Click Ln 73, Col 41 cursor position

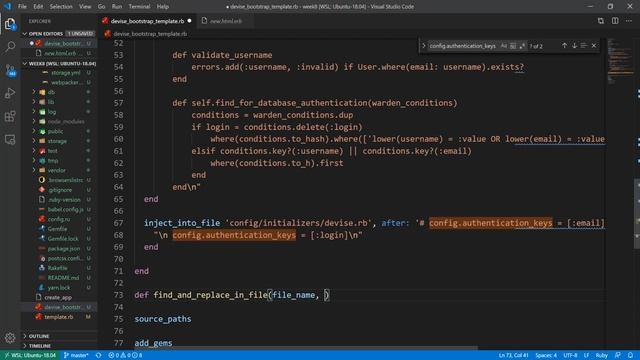513,355
